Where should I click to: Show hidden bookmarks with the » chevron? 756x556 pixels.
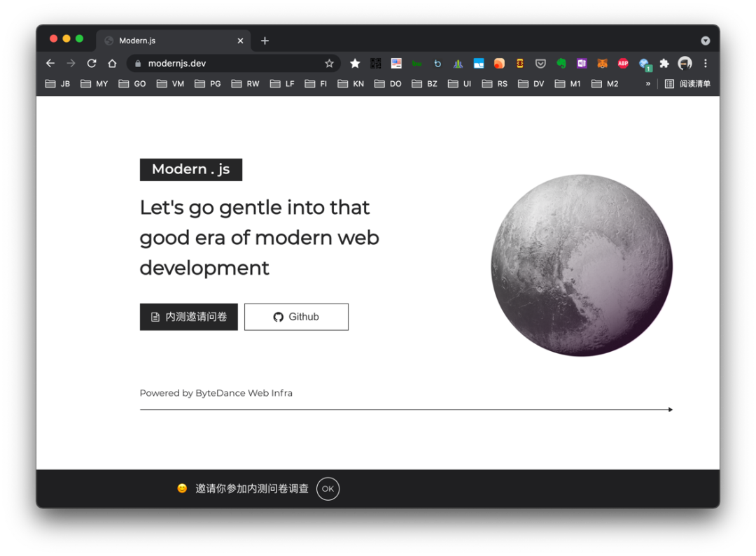pyautogui.click(x=648, y=84)
